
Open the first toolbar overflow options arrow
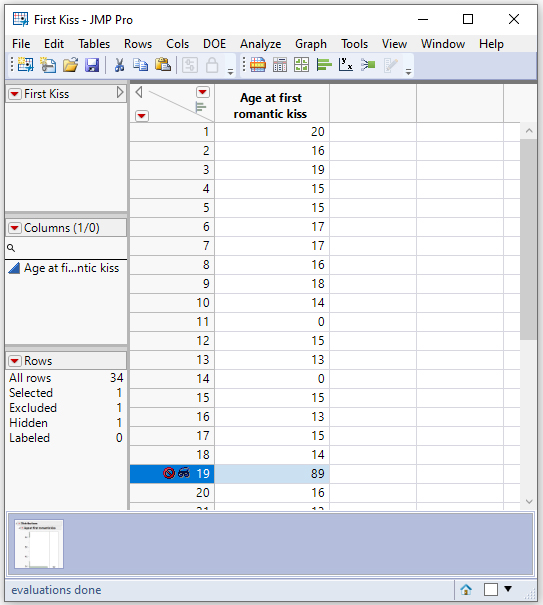[230, 72]
